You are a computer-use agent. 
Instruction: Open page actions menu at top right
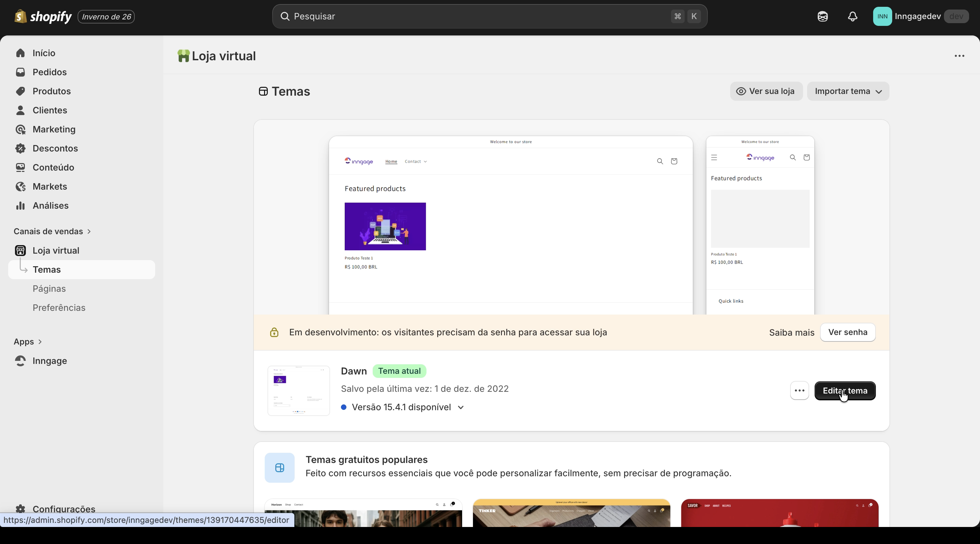(x=959, y=56)
